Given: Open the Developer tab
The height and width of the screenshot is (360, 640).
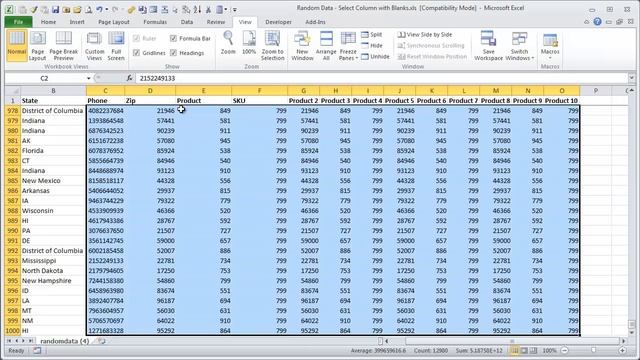Looking at the screenshot, I should click(278, 22).
